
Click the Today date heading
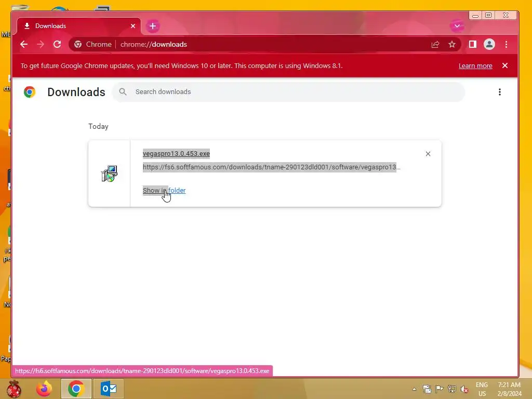pos(98,126)
